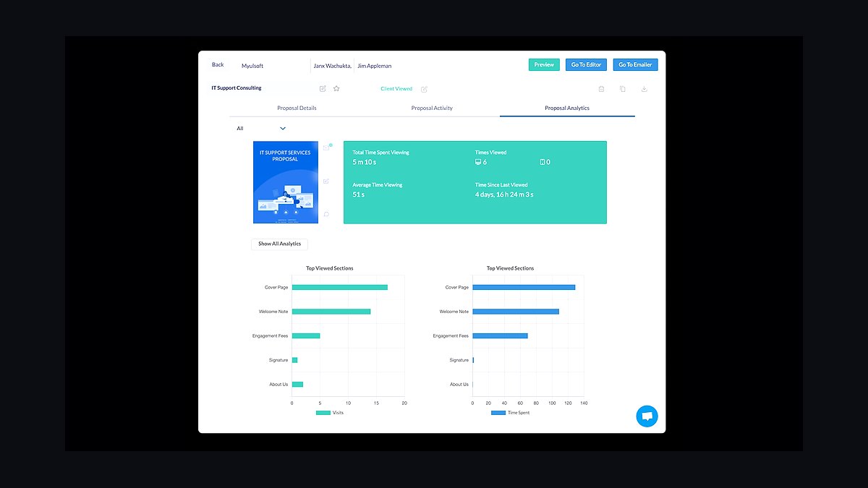Click the download icon
The image size is (868, 488).
click(x=644, y=89)
